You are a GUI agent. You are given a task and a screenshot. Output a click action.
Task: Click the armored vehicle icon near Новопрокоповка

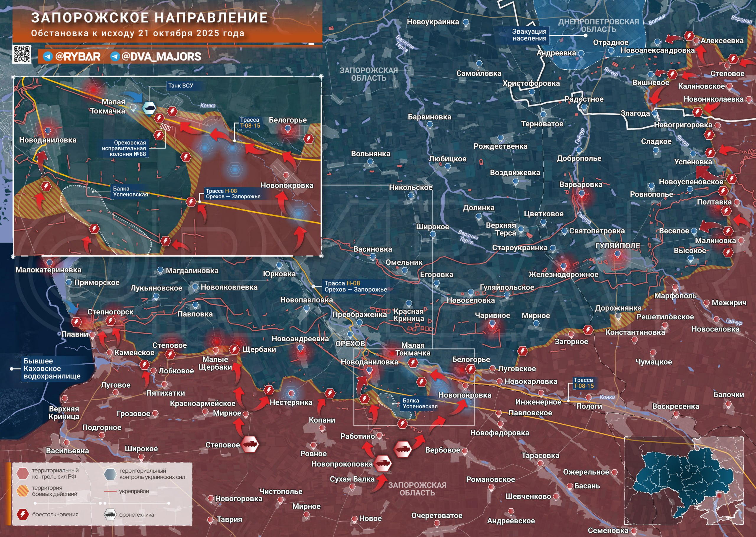[383, 463]
